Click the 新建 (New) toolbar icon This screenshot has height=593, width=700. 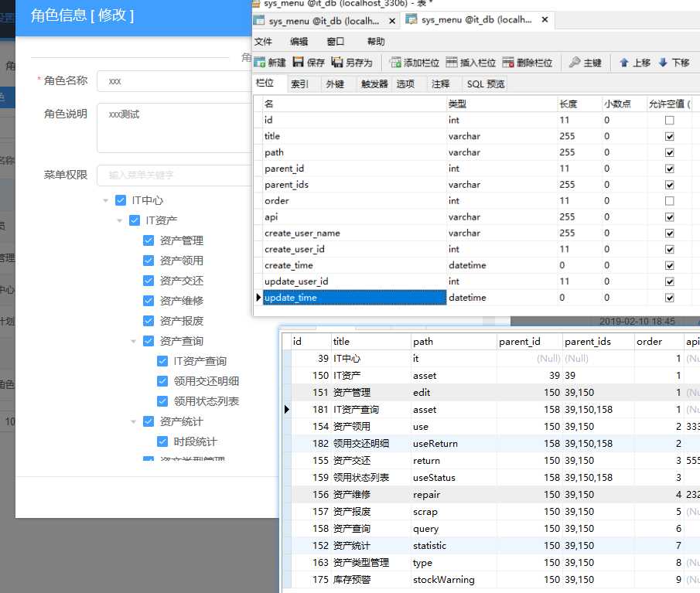pos(259,62)
